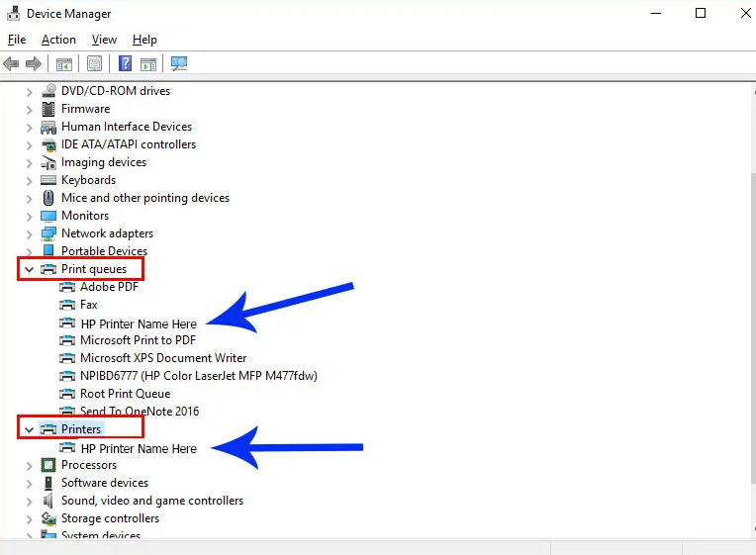Image resolution: width=756 pixels, height=555 pixels.
Task: Open the File menu
Action: coord(17,40)
